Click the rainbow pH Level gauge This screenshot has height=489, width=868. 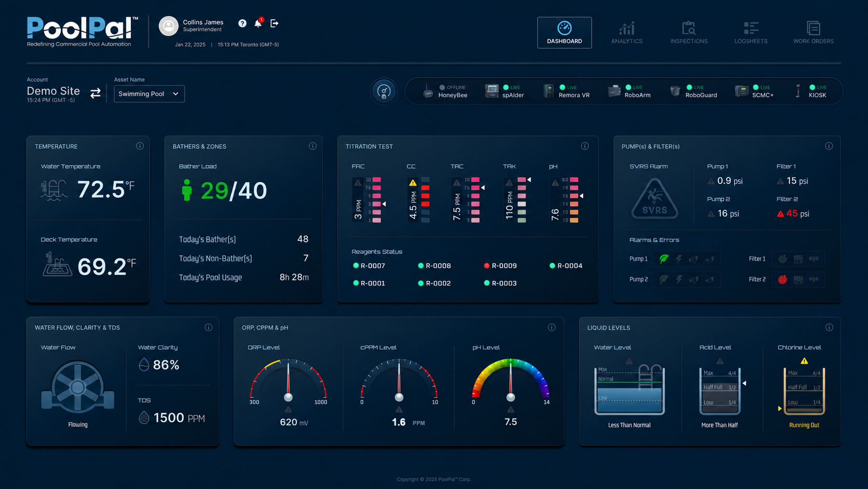pyautogui.click(x=511, y=380)
